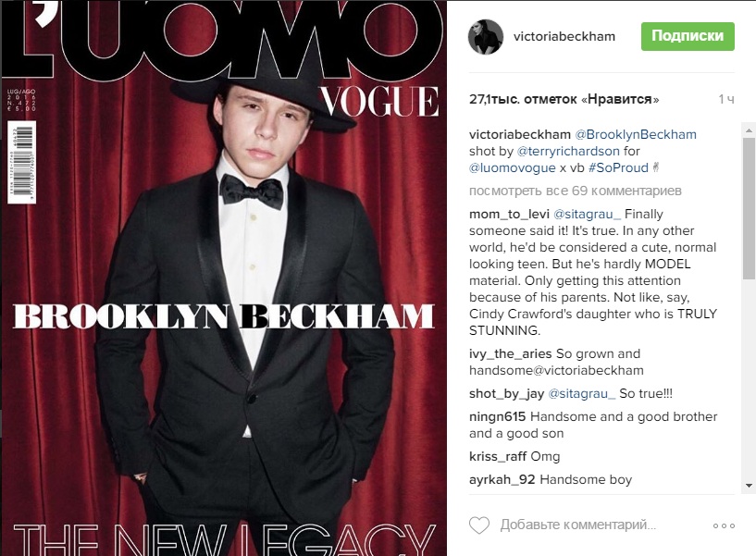756x556 pixels.
Task: Expand all 69 comments link
Action: pyautogui.click(x=576, y=191)
